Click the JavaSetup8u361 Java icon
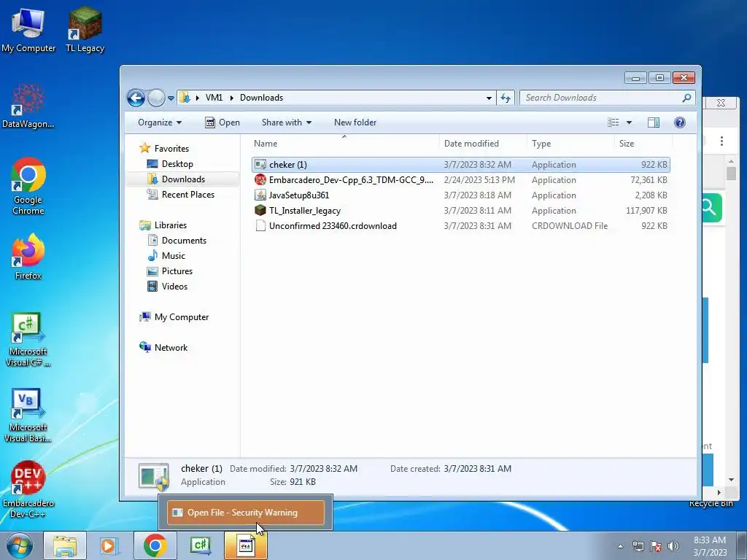 tap(260, 195)
